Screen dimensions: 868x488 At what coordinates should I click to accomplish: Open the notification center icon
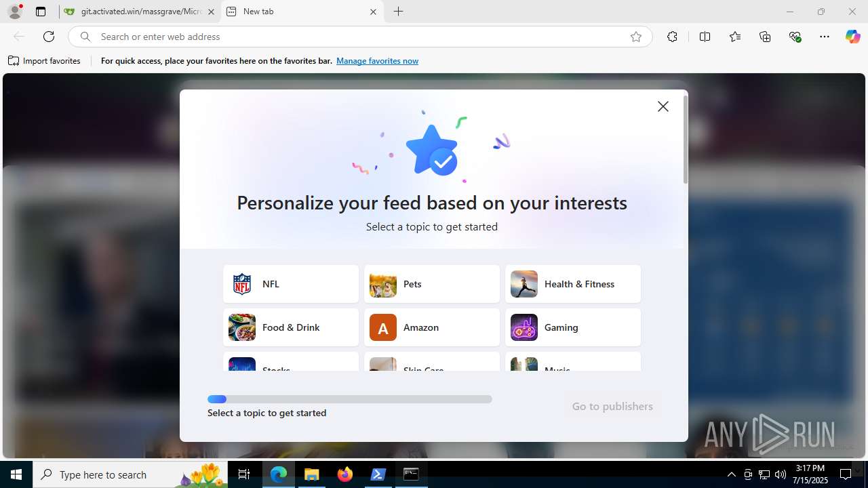point(846,474)
